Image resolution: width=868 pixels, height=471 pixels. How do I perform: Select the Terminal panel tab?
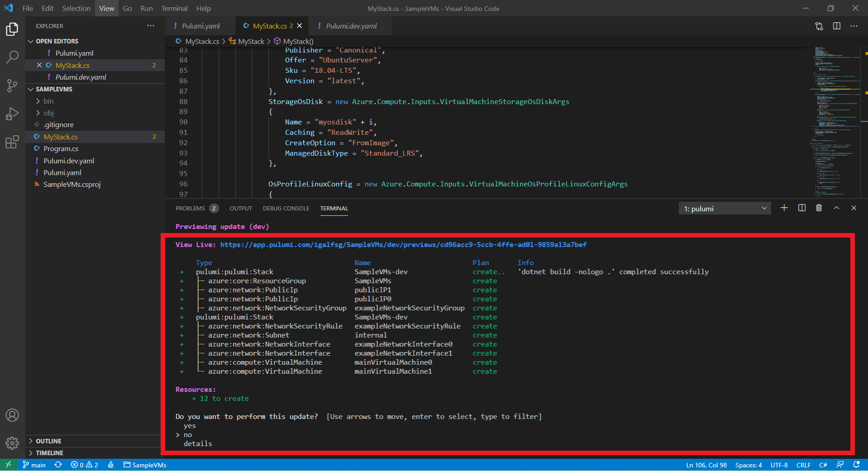click(x=334, y=208)
